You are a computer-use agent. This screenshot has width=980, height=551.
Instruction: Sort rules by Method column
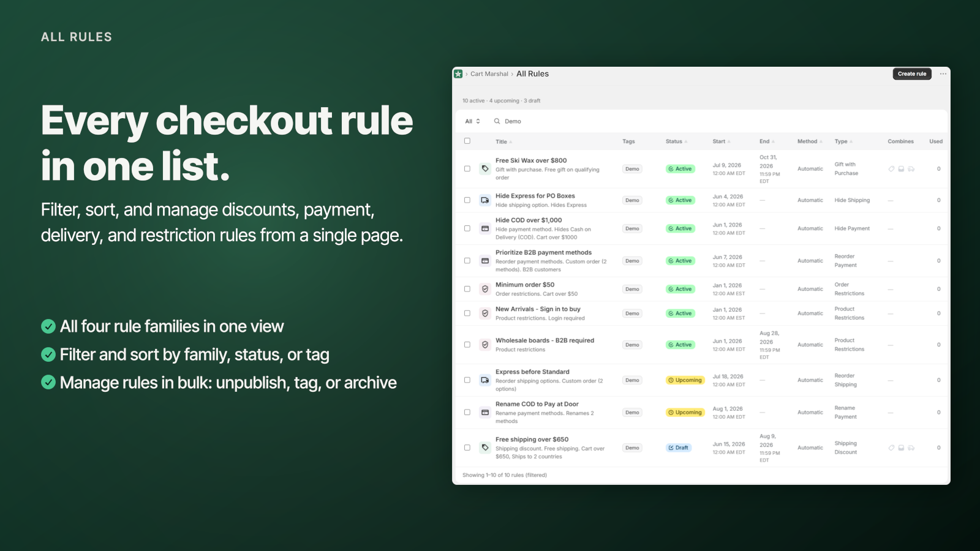point(810,141)
